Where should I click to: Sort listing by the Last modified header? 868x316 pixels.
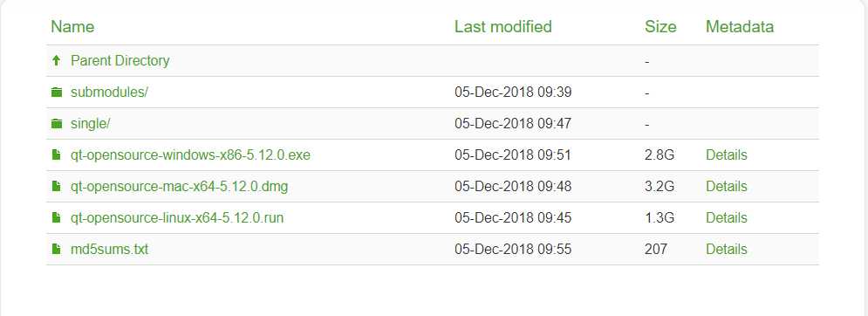coord(503,26)
